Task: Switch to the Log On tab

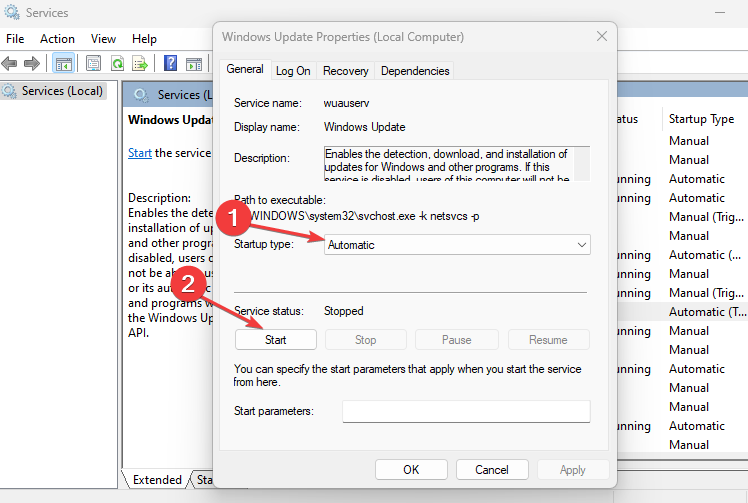Action: tap(293, 71)
